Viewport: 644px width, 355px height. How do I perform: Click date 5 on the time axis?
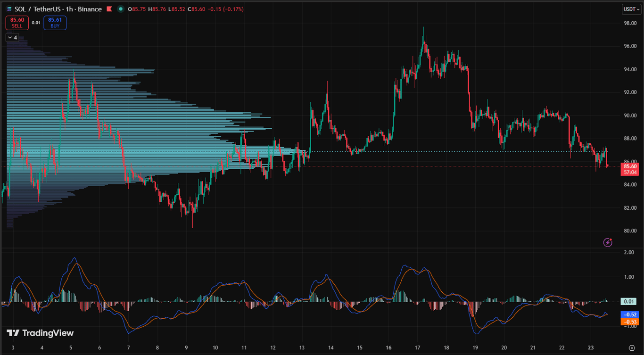click(x=71, y=348)
